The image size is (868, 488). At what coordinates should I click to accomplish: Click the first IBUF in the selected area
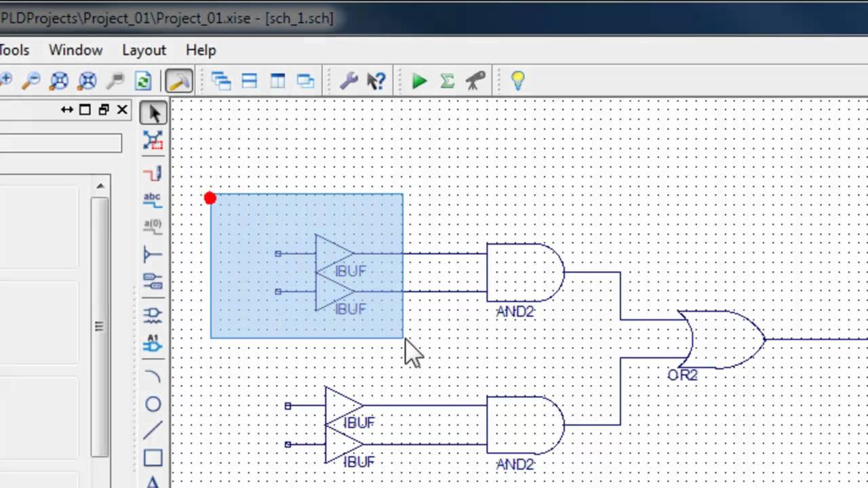click(334, 254)
